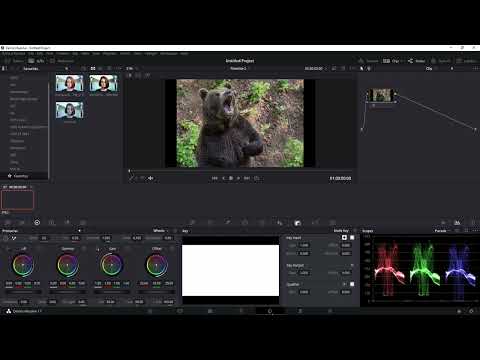480x360 pixels.
Task: Switch to the Edit page
Action: (x=210, y=311)
